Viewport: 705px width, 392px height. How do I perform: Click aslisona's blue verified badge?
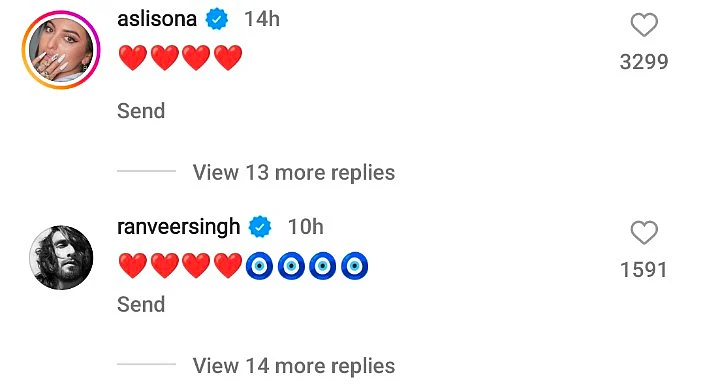click(x=217, y=19)
